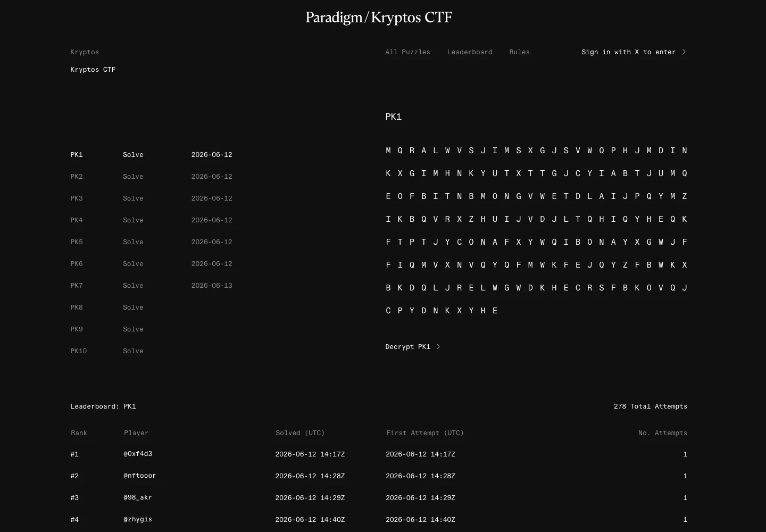Click the Paradigm/Kryptos CTF title
Viewport: 766px width, 532px height.
[x=379, y=18]
